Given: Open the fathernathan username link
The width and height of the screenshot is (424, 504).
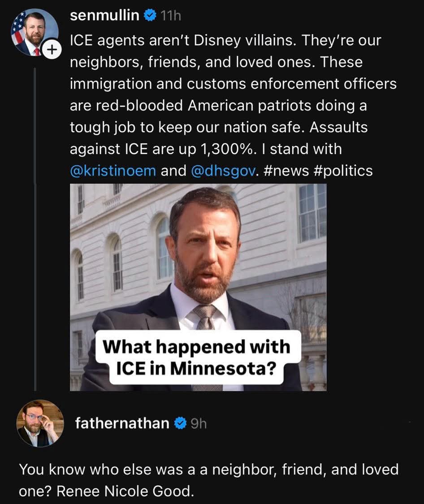Looking at the screenshot, I should (122, 423).
